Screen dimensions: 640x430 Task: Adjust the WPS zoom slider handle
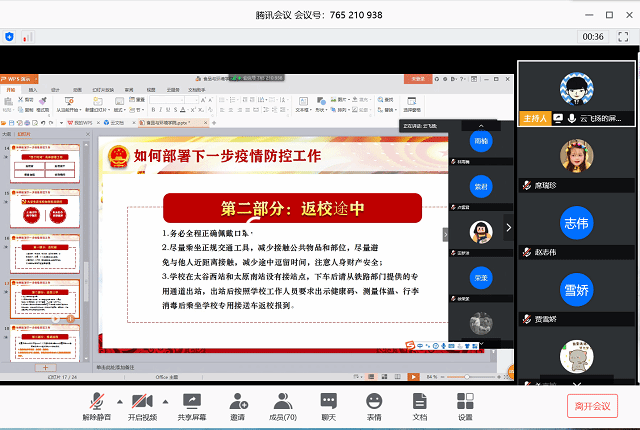point(467,377)
